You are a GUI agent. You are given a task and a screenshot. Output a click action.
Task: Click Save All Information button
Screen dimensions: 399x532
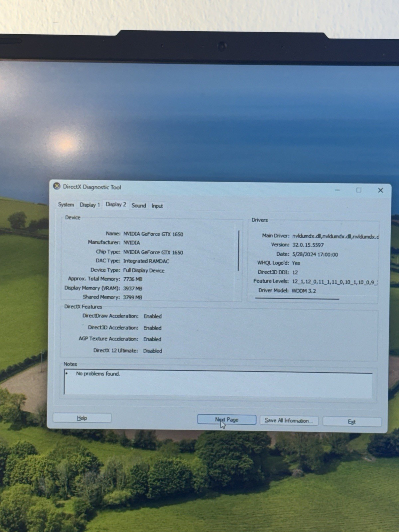point(289,421)
